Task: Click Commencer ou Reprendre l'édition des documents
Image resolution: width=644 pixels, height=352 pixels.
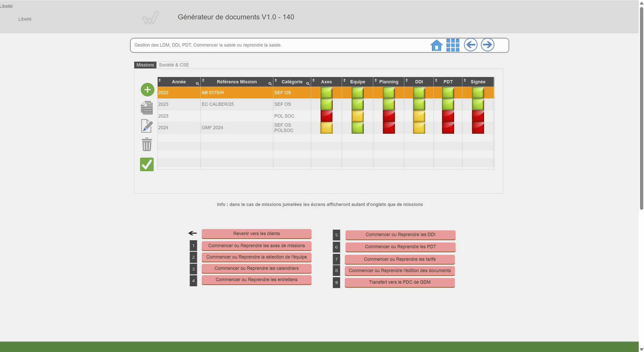Action: coord(400,271)
